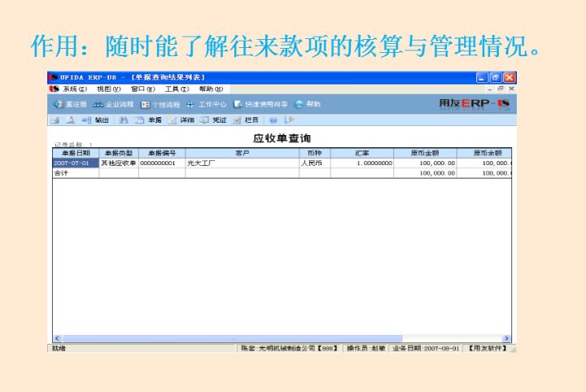Click the horizontal scrollbar right arrow
This screenshot has height=392, width=586.
pos(506,338)
